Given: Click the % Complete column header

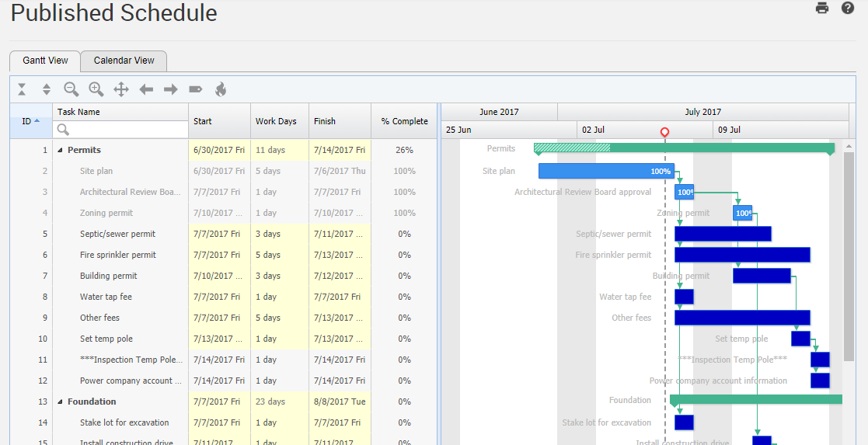Looking at the screenshot, I should pos(404,121).
